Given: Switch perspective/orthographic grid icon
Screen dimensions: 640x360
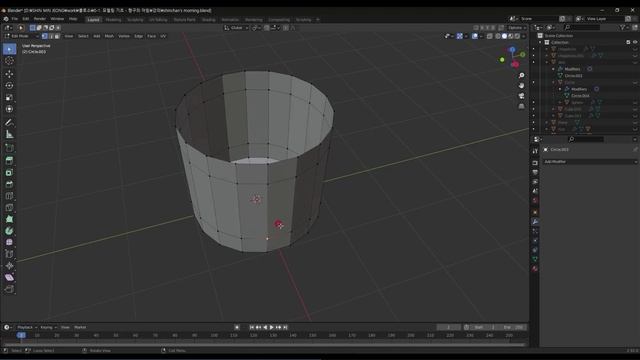Looking at the screenshot, I should tap(521, 106).
